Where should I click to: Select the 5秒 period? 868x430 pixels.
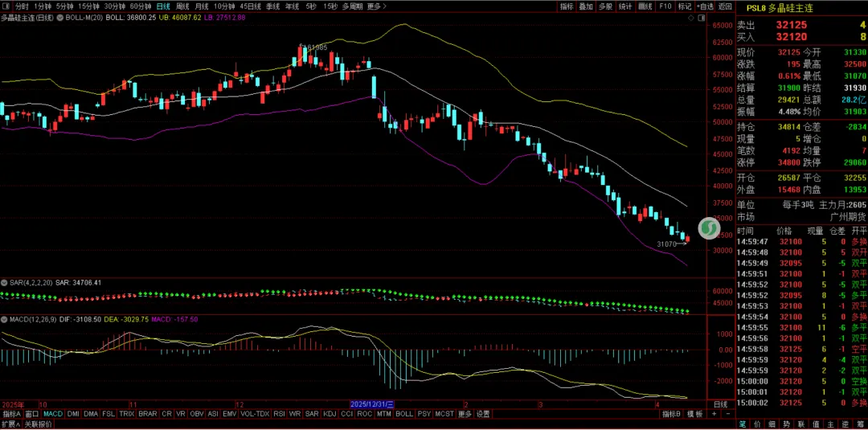tap(311, 6)
